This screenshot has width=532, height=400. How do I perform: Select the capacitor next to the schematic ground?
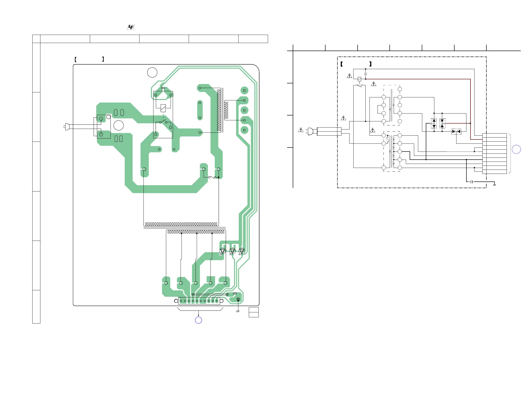471,182
